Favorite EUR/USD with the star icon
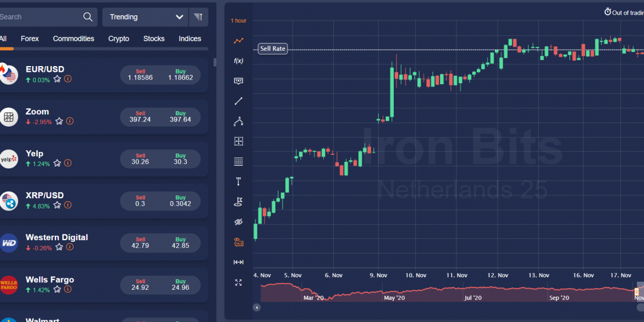This screenshot has width=644, height=322. tap(57, 79)
